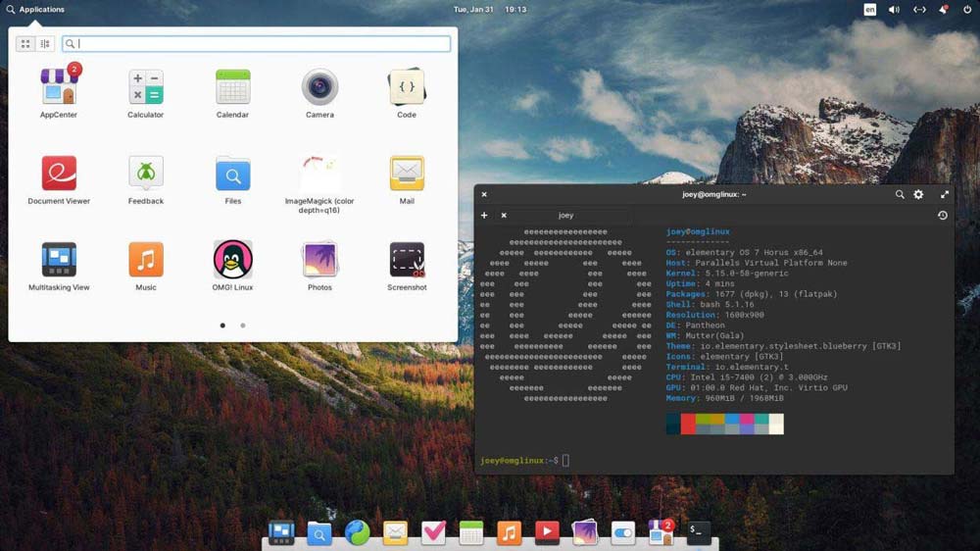Launch the web browser from dock
The height and width of the screenshot is (551, 980).
(358, 533)
